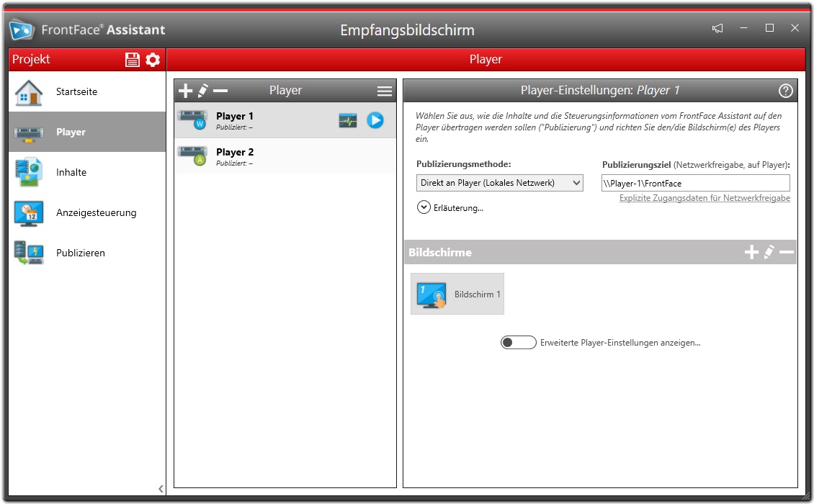Click the FrontFace Assistant logo icon
The image size is (814, 504).
(x=22, y=30)
